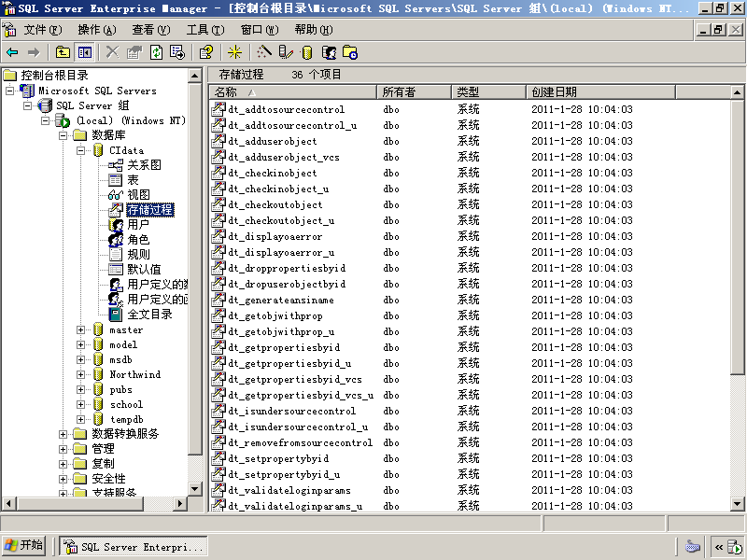Select the 规则 rules node

[138, 254]
